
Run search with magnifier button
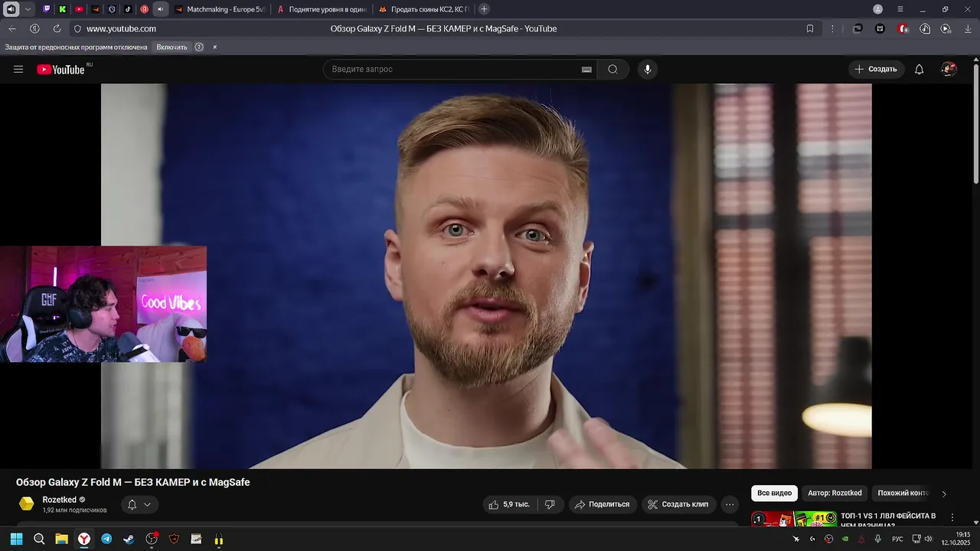[x=612, y=69]
